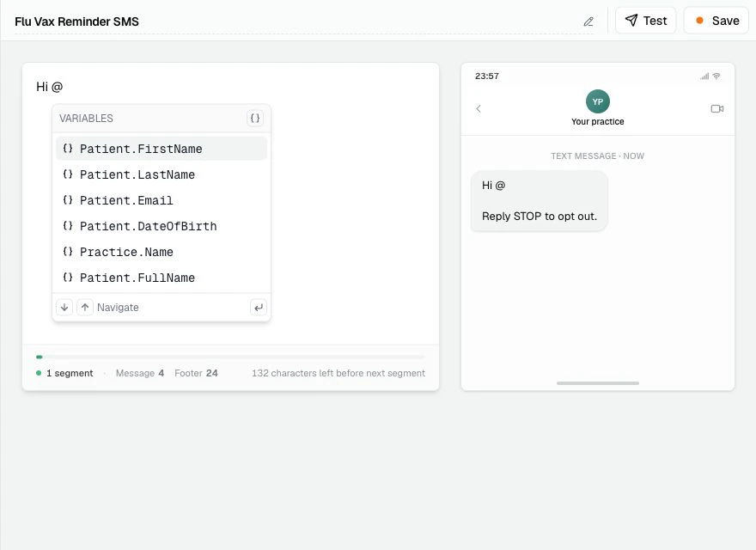The height and width of the screenshot is (550, 756).
Task: Click the preview message bubble
Action: 539,201
